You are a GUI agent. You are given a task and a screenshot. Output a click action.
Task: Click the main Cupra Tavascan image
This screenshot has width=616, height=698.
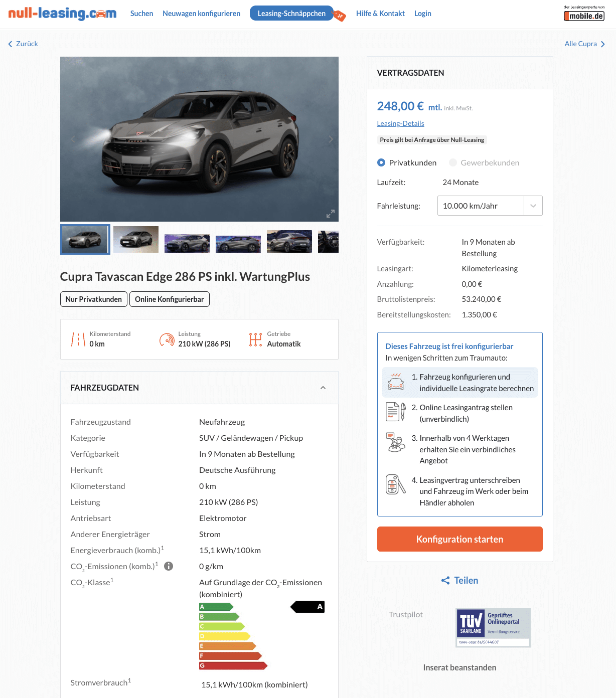click(x=199, y=139)
